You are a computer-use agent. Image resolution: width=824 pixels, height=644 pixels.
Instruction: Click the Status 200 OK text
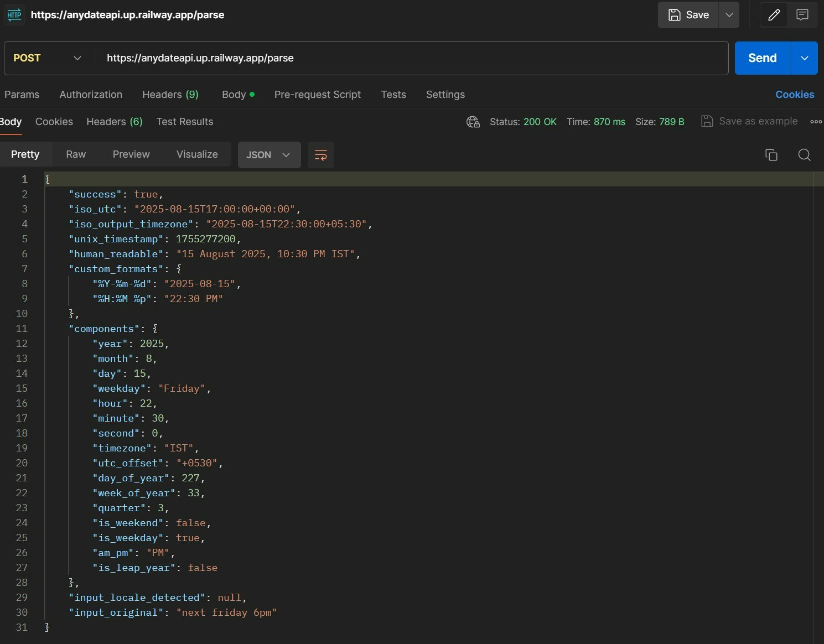click(x=523, y=122)
